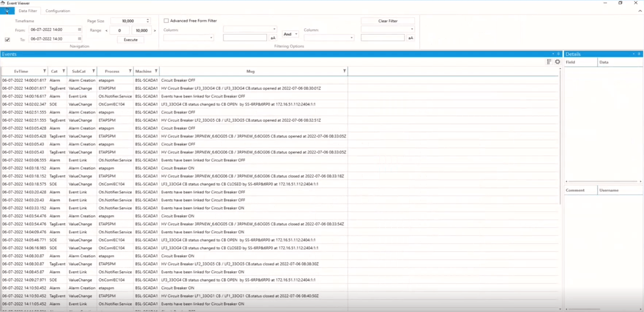Screen dimensions: 644x312
Task: Click the Comment column header in Details
Action: (580, 190)
